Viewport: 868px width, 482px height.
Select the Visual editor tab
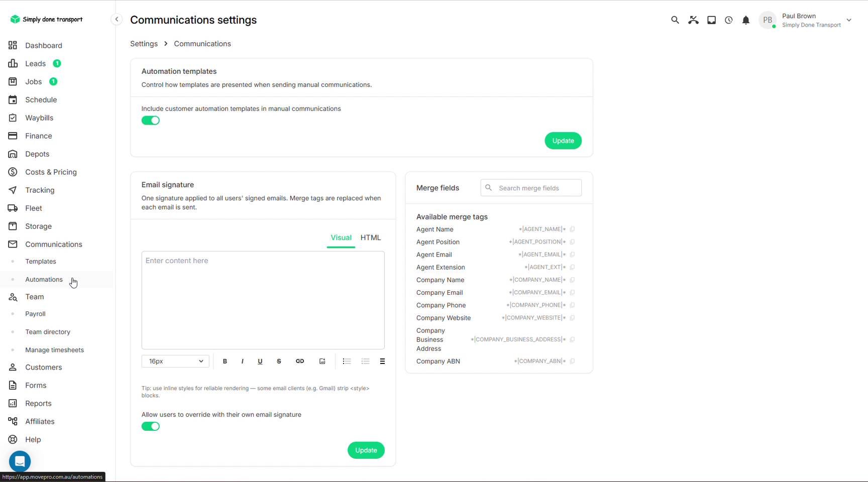pyautogui.click(x=341, y=238)
